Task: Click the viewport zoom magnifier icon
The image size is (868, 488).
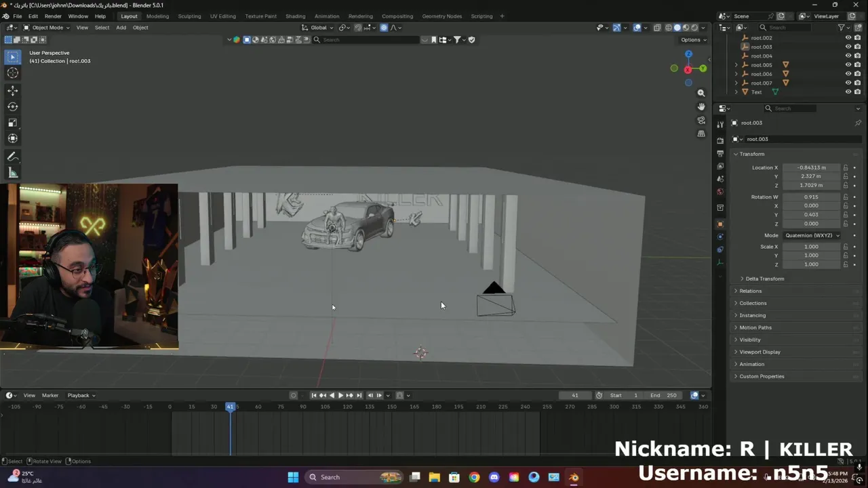Action: (x=701, y=93)
